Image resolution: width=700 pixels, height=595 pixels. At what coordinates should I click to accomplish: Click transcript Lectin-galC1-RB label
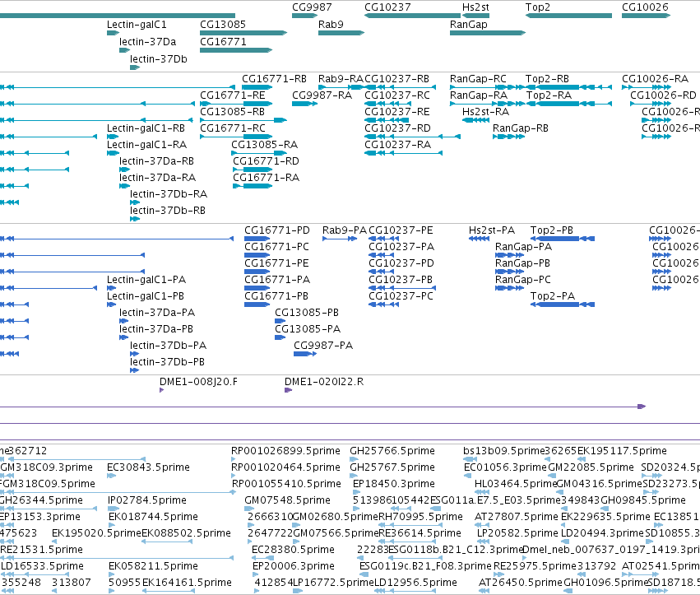pyautogui.click(x=146, y=128)
